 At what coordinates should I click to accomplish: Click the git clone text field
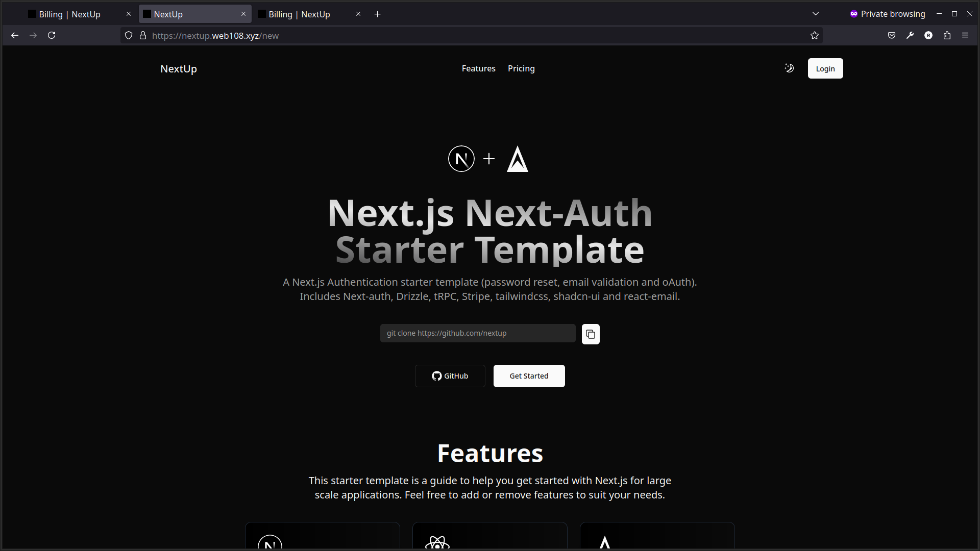pos(477,333)
